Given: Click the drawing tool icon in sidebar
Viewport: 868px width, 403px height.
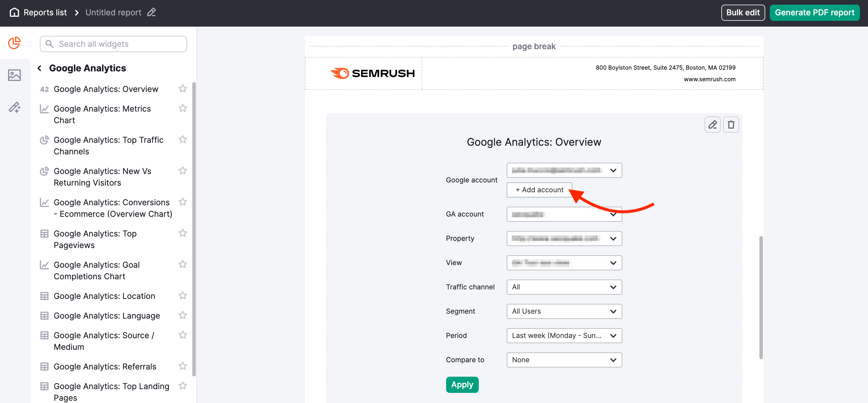Looking at the screenshot, I should 15,108.
